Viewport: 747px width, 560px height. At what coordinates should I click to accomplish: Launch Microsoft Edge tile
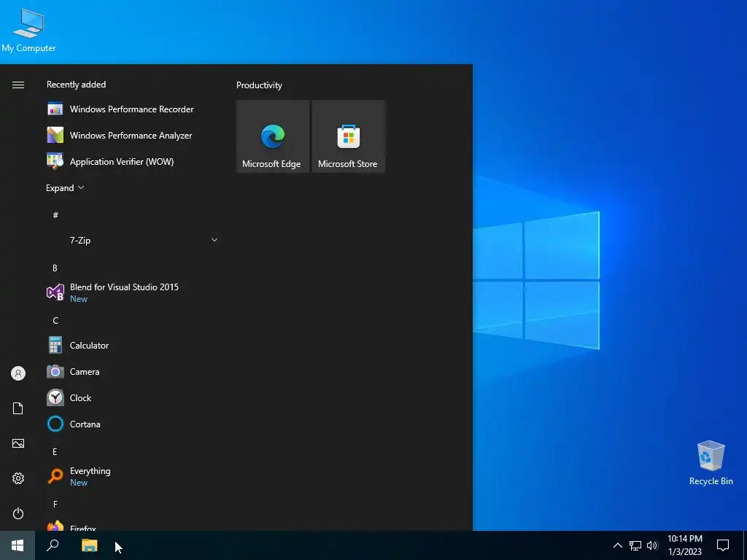coord(273,136)
